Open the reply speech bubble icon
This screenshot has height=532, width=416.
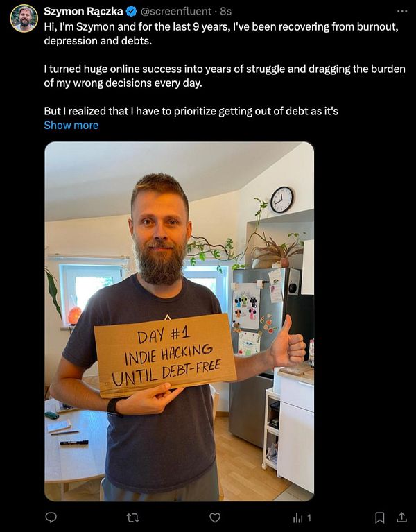coord(51,517)
